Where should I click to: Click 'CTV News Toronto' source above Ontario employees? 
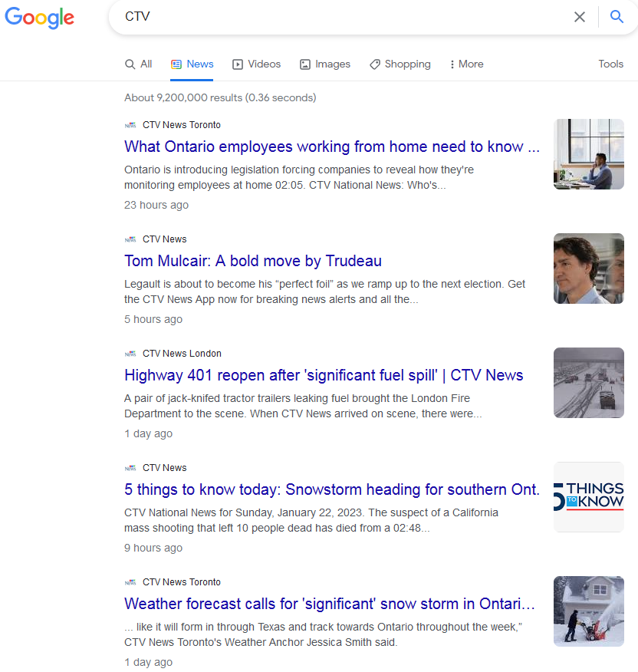click(182, 125)
